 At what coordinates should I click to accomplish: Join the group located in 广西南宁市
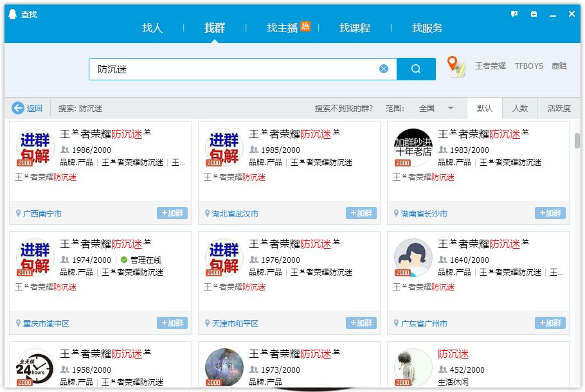click(172, 213)
